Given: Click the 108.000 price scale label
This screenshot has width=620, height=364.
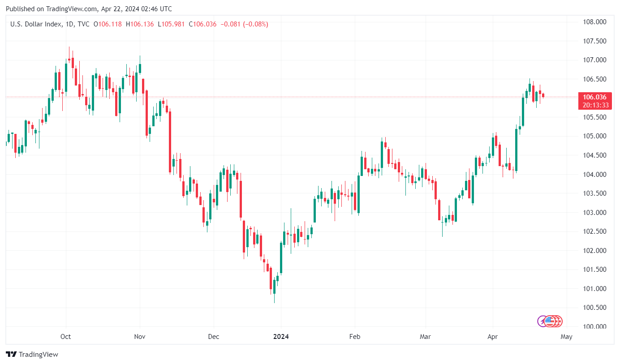Looking at the screenshot, I should (594, 22).
